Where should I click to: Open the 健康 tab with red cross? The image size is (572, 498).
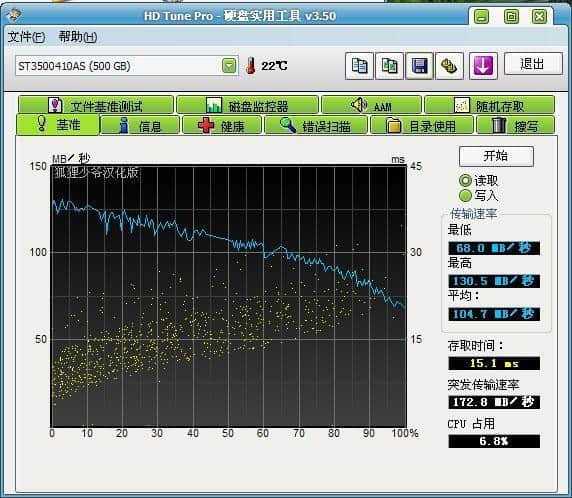222,126
